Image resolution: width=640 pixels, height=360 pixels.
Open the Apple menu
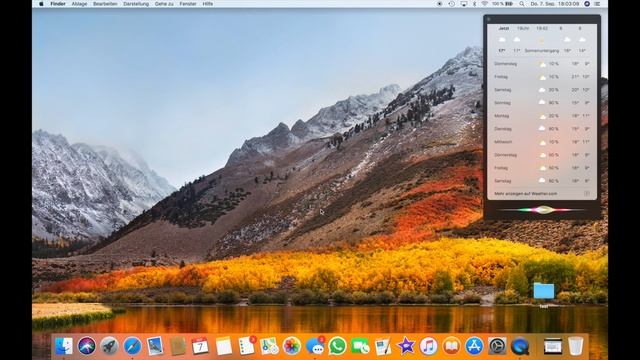tap(41, 4)
